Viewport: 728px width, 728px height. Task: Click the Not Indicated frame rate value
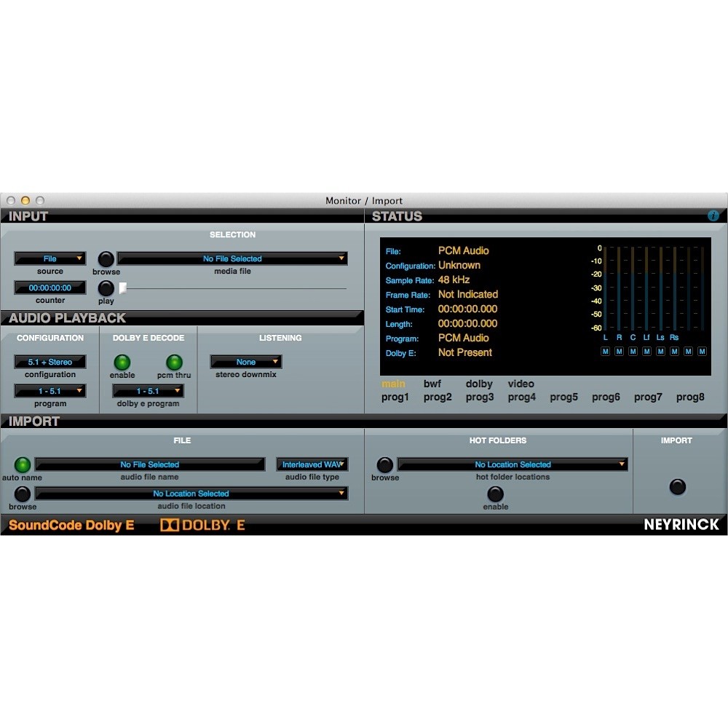468,294
